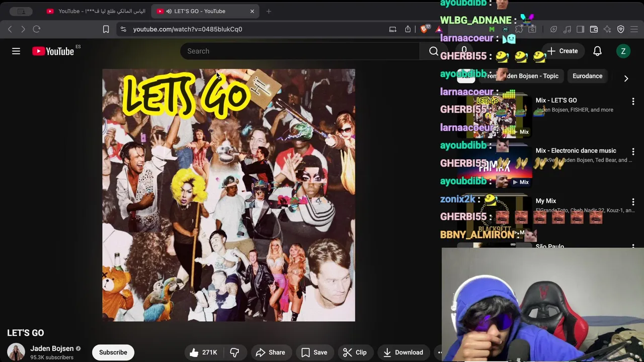Open options for Electronic dance music mix
Screen dimensions: 644x362
[x=633, y=152]
